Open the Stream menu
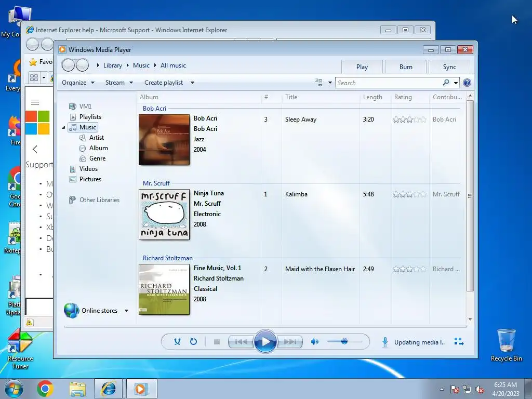532x399 pixels. 119,83
